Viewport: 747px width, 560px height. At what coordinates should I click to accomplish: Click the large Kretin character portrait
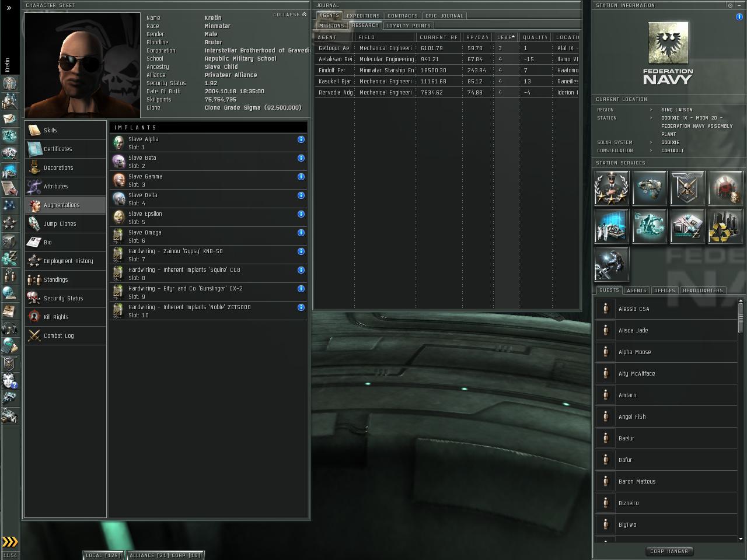pyautogui.click(x=82, y=65)
